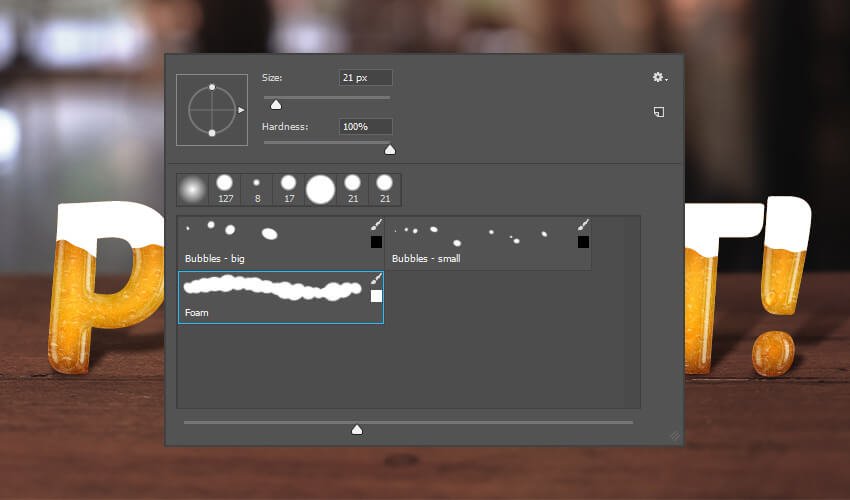850x500 pixels.
Task: Click the white color swatch on Foam preset
Action: tap(376, 296)
